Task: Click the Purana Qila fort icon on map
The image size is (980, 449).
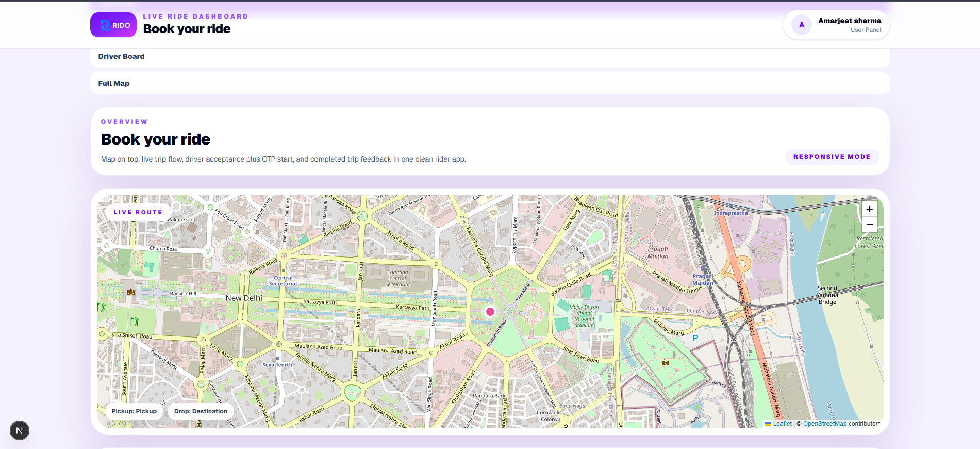Action: (x=666, y=362)
